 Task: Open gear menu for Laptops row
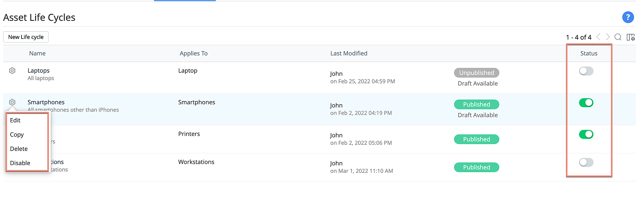point(12,70)
